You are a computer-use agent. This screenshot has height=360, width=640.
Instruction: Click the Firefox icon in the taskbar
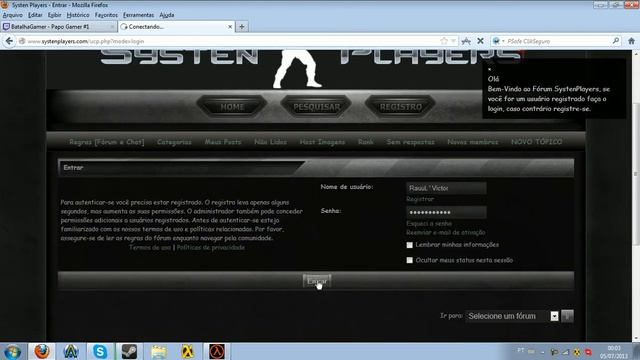click(x=42, y=351)
